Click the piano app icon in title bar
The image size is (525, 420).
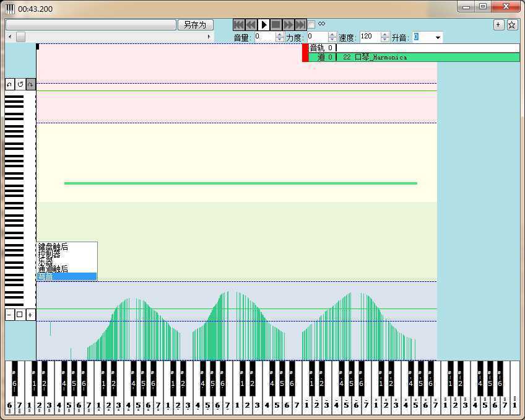pyautogui.click(x=10, y=9)
